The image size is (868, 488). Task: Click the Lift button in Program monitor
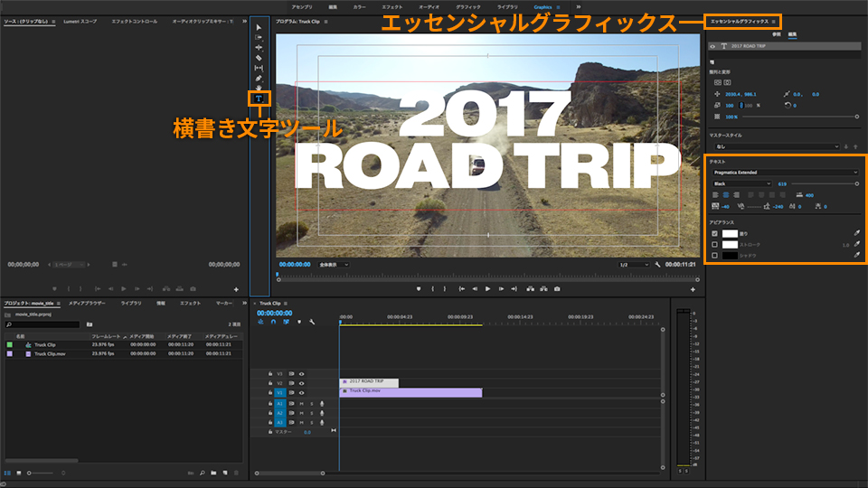pyautogui.click(x=531, y=289)
